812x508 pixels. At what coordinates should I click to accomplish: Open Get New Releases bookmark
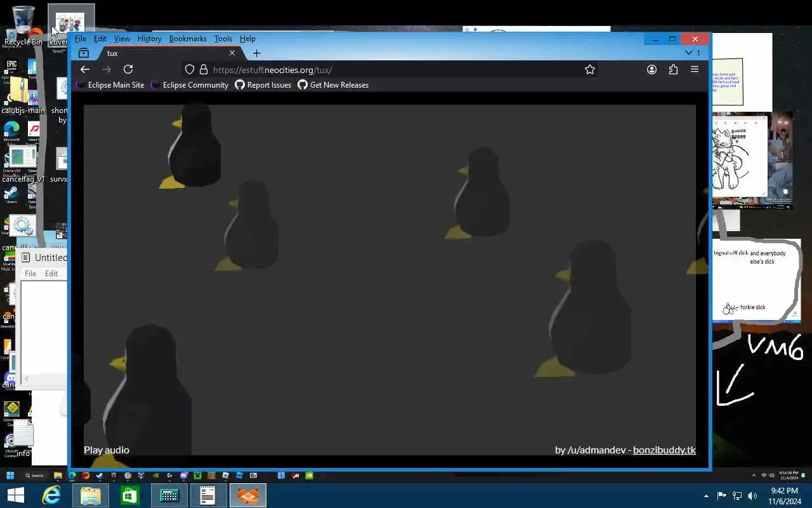[x=333, y=85]
